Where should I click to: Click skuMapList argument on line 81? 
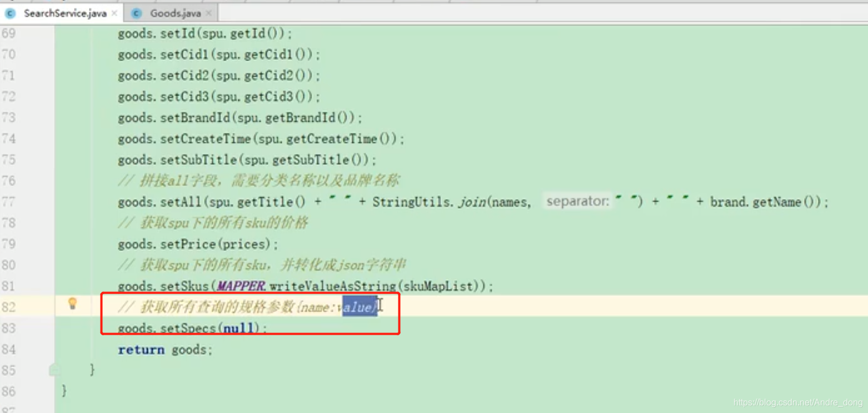click(x=439, y=286)
